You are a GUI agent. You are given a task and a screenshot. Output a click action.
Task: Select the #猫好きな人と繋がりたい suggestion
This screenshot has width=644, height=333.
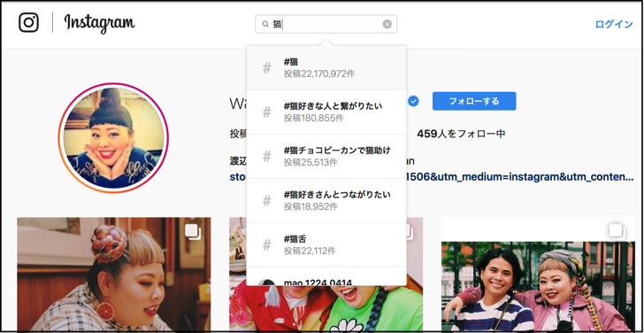tap(326, 112)
